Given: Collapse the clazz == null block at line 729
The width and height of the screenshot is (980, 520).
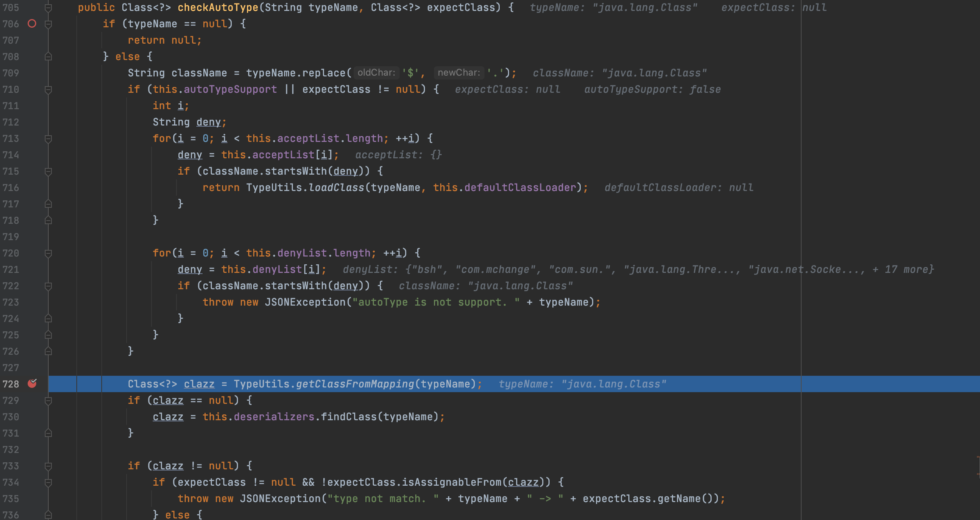Looking at the screenshot, I should 48,401.
